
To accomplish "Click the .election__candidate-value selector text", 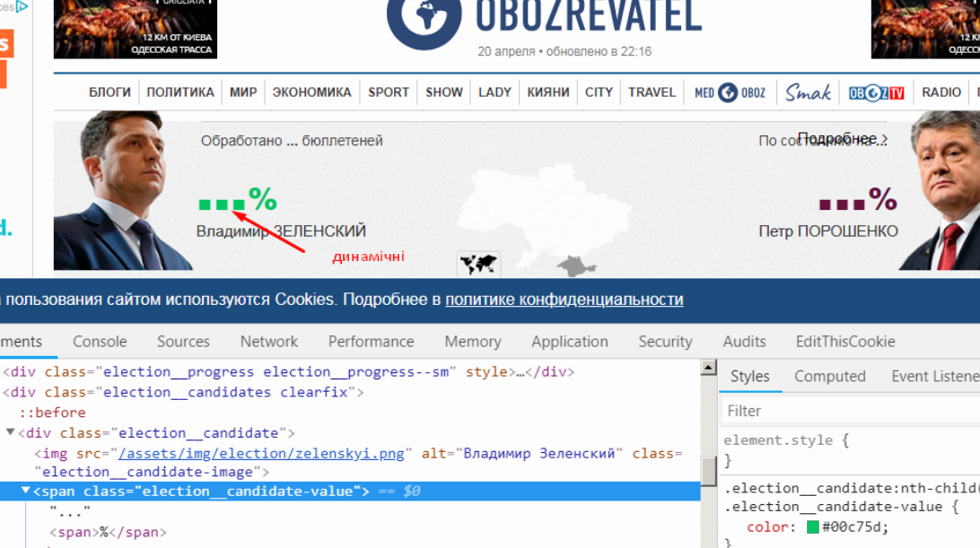I will coord(833,507).
